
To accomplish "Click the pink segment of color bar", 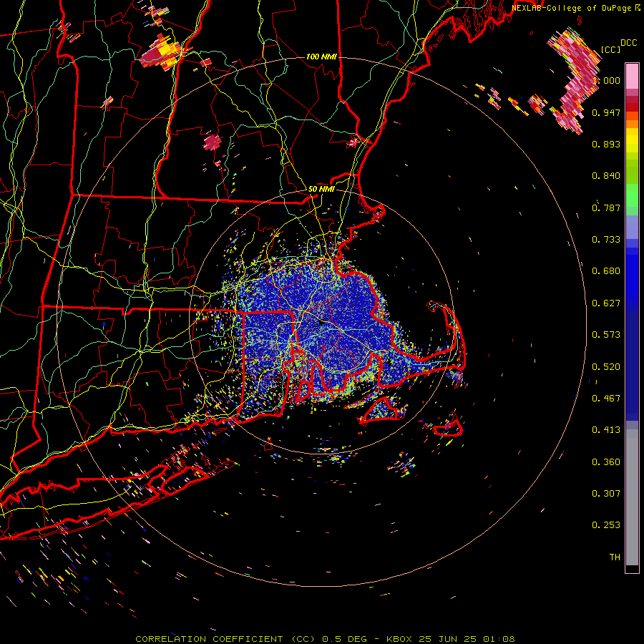I will pos(632,77).
